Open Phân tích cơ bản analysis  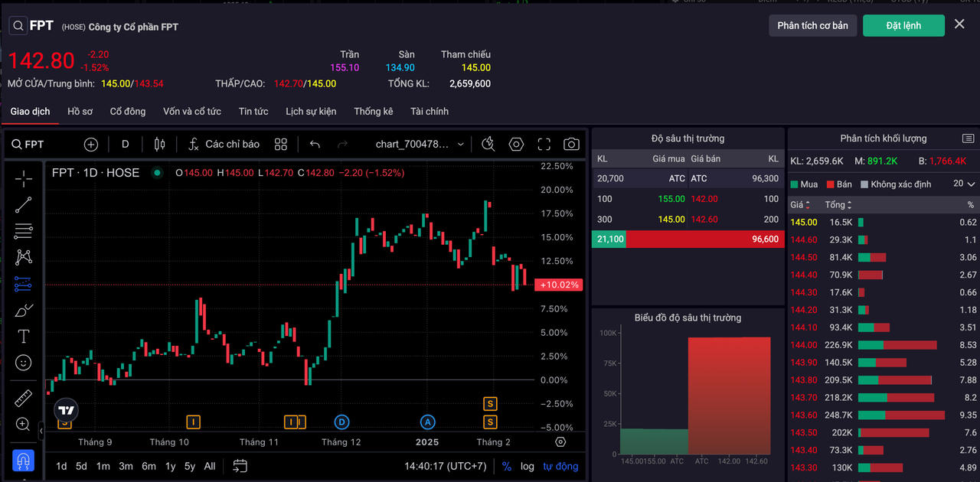click(x=812, y=25)
